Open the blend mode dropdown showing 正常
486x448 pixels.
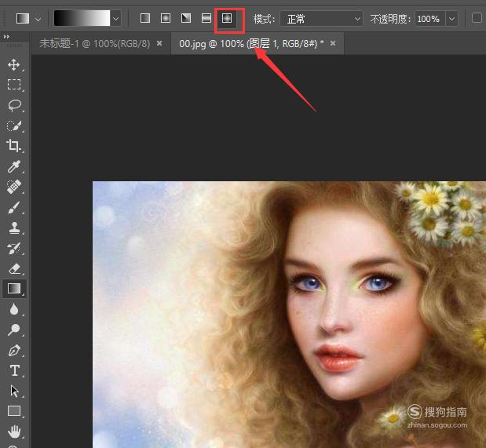tap(321, 19)
